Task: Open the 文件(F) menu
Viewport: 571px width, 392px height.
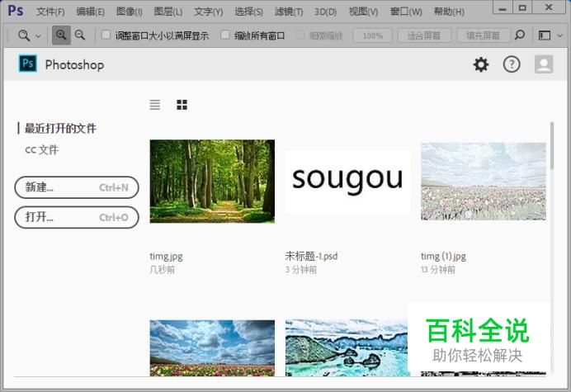Action: pyautogui.click(x=50, y=12)
